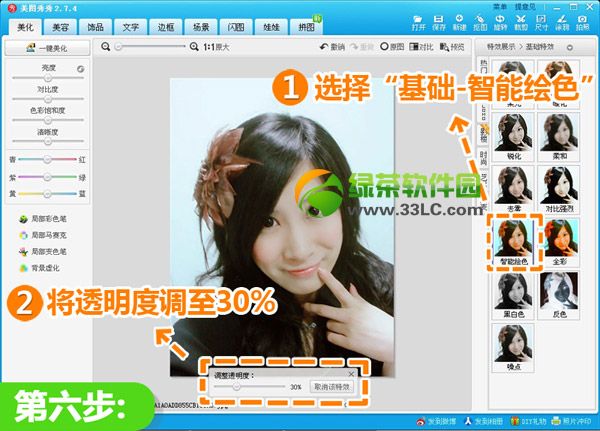Click 1:1原大 actual size button
The width and height of the screenshot is (600, 431).
[216, 47]
